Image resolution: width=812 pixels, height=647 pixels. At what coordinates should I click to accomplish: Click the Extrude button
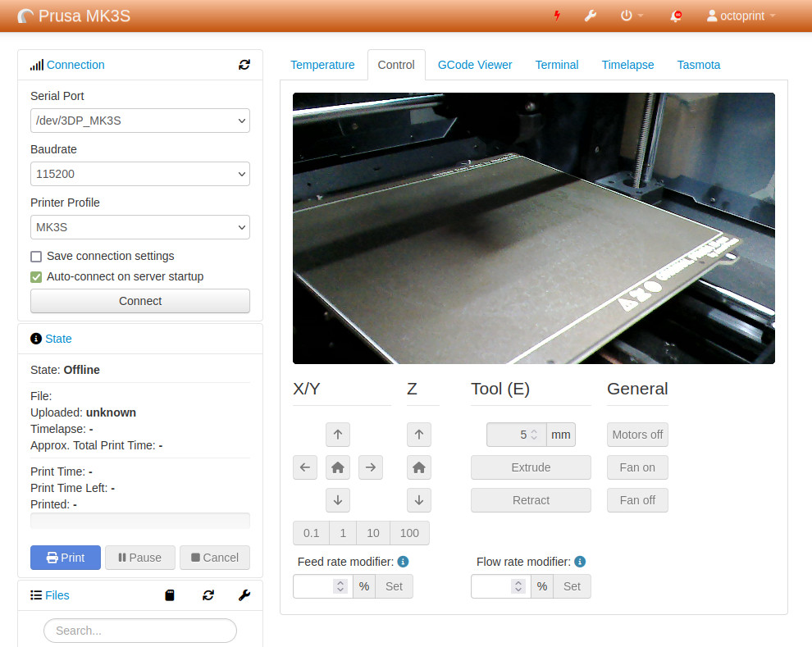(531, 467)
